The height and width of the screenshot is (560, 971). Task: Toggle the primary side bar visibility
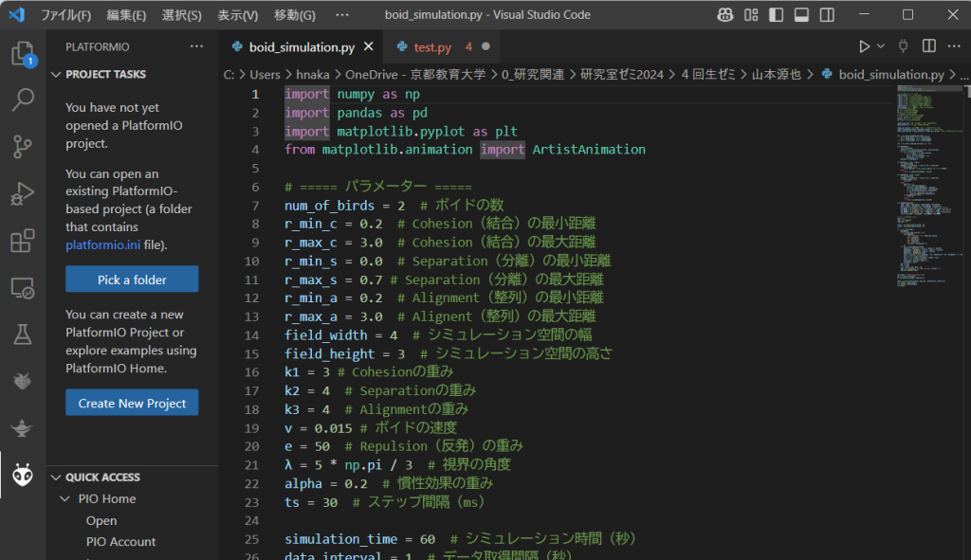pos(777,15)
